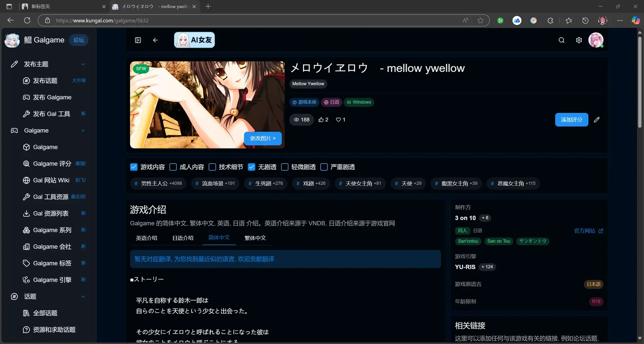Click the 更改图片 button

coord(263,138)
